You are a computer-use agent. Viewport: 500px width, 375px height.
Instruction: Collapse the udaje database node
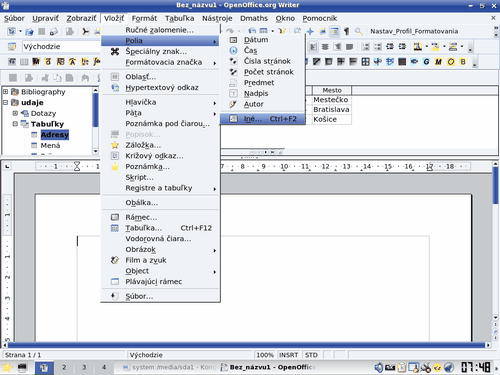(x=6, y=102)
